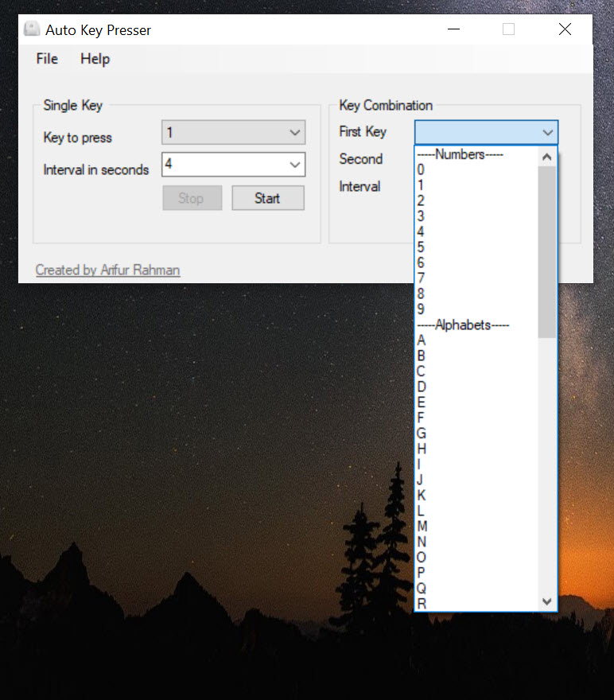Choose letter L in the First Key list
The image size is (614, 700).
pyautogui.click(x=476, y=510)
